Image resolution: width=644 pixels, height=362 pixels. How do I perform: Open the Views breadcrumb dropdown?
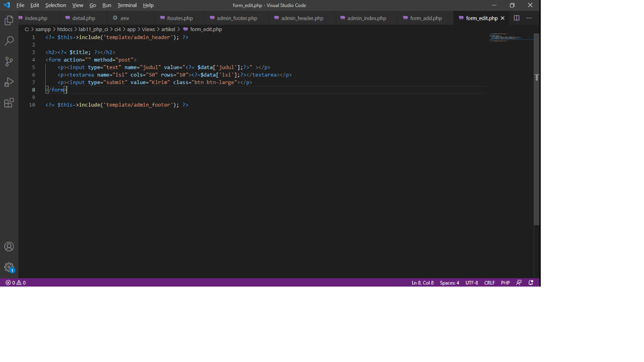pyautogui.click(x=148, y=29)
